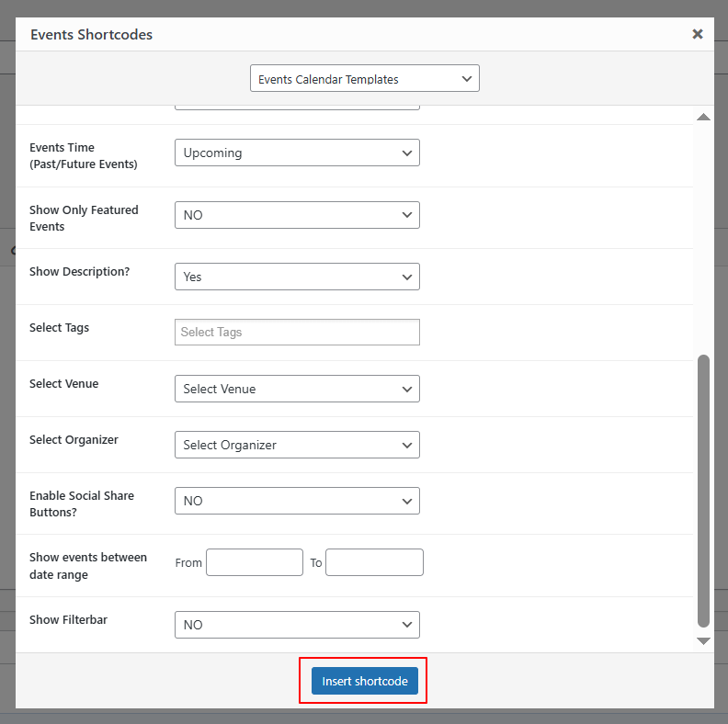
Task: Expand the Show Filterbar dropdown
Action: 297,625
